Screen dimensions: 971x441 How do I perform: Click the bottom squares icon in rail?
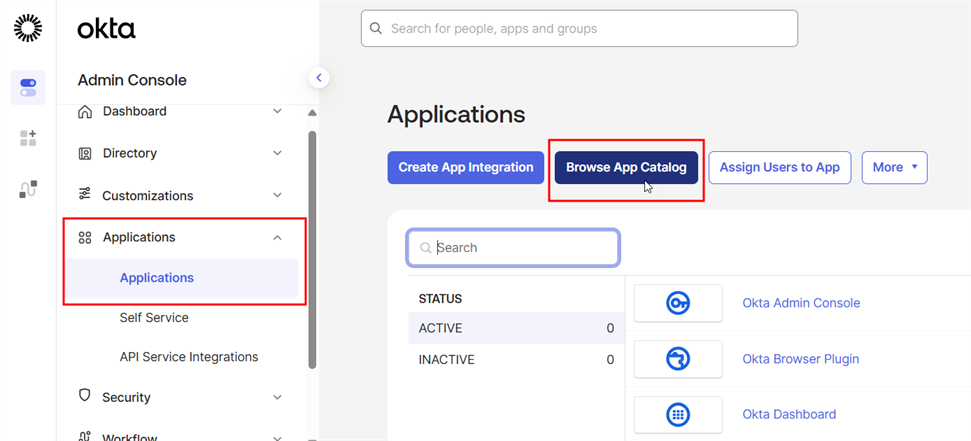(x=28, y=189)
